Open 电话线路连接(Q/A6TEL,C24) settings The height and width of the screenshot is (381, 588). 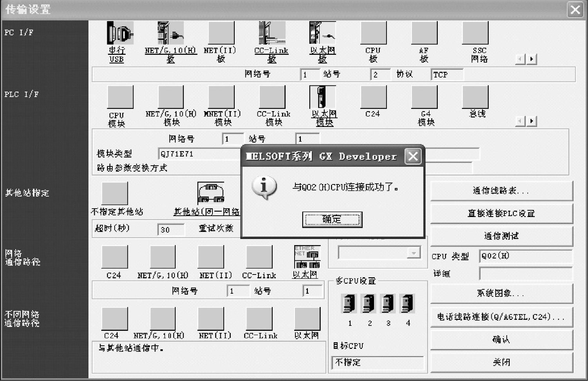502,317
